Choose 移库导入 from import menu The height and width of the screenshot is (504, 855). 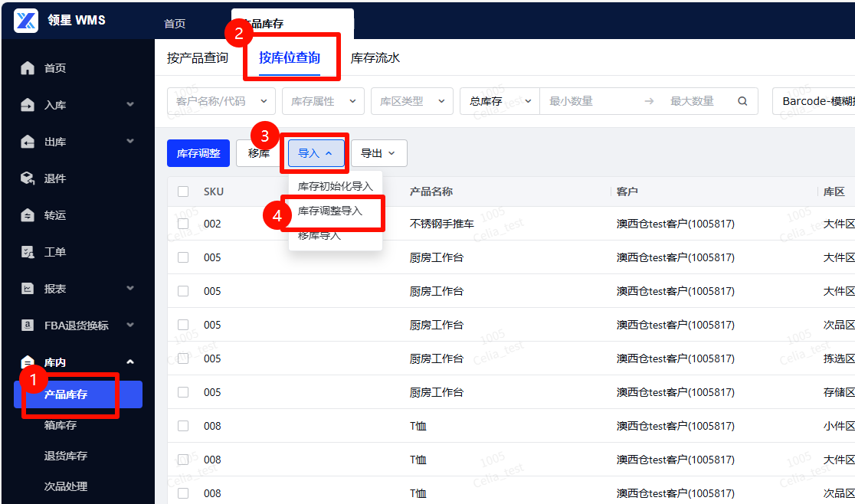click(x=319, y=235)
